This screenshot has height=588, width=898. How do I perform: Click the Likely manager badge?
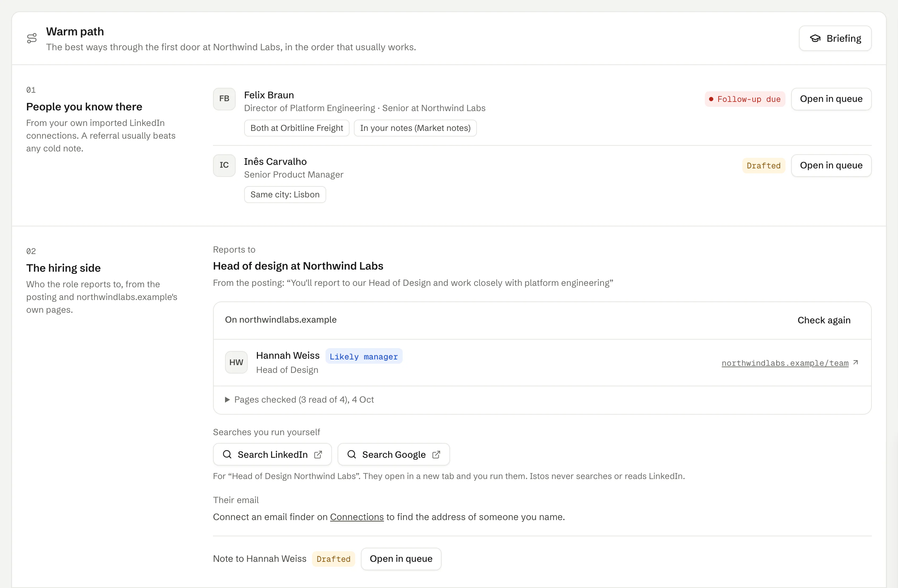pyautogui.click(x=363, y=356)
